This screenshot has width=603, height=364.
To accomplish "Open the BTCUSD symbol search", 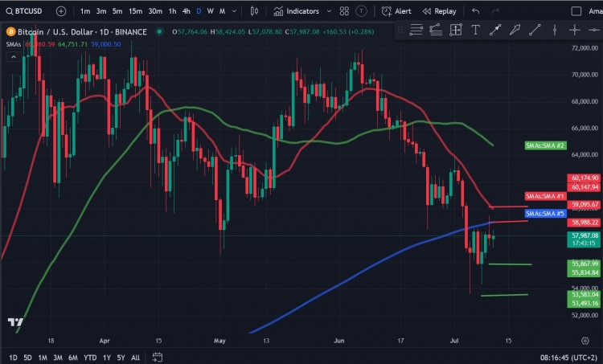I will pos(24,11).
